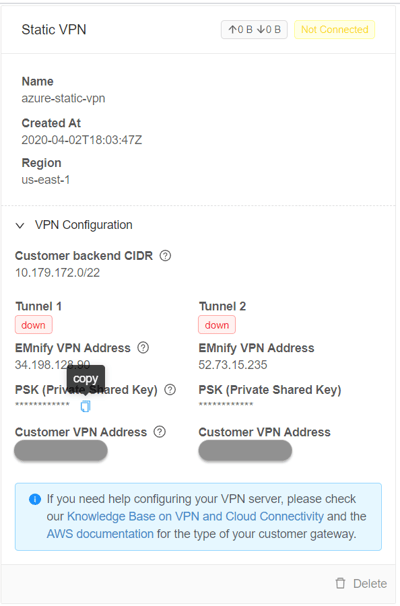Click help icon next to Tunnel 1 PSK
Screen dimensions: 400x606
pyautogui.click(x=170, y=390)
